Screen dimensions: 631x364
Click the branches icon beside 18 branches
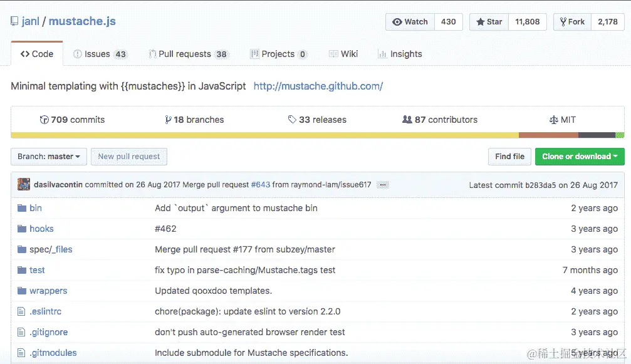point(168,120)
